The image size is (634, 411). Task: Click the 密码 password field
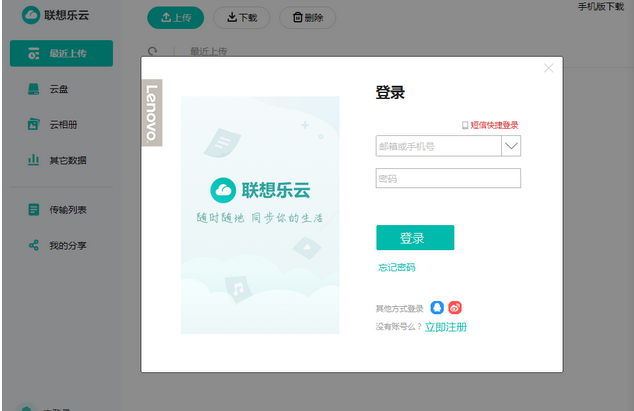(448, 178)
